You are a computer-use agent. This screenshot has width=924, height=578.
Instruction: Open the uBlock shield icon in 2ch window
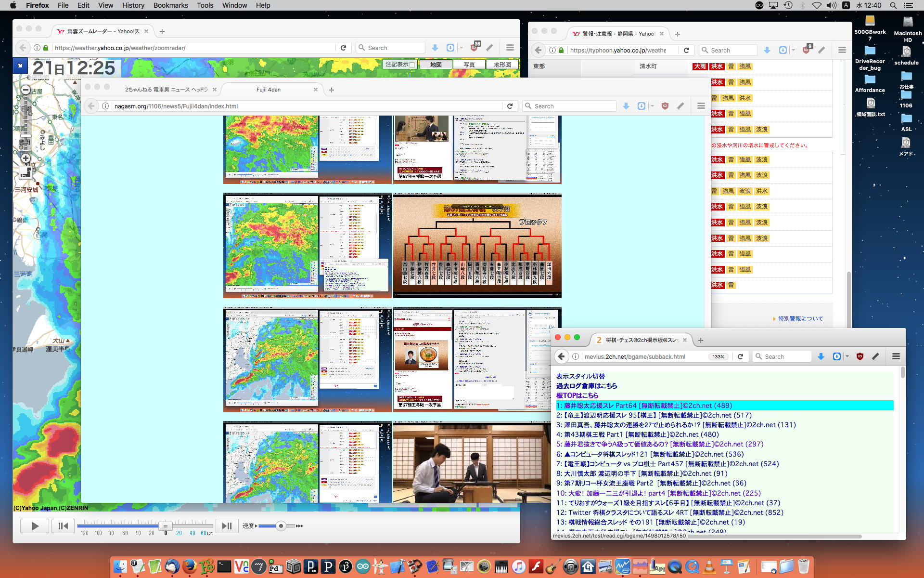(860, 356)
